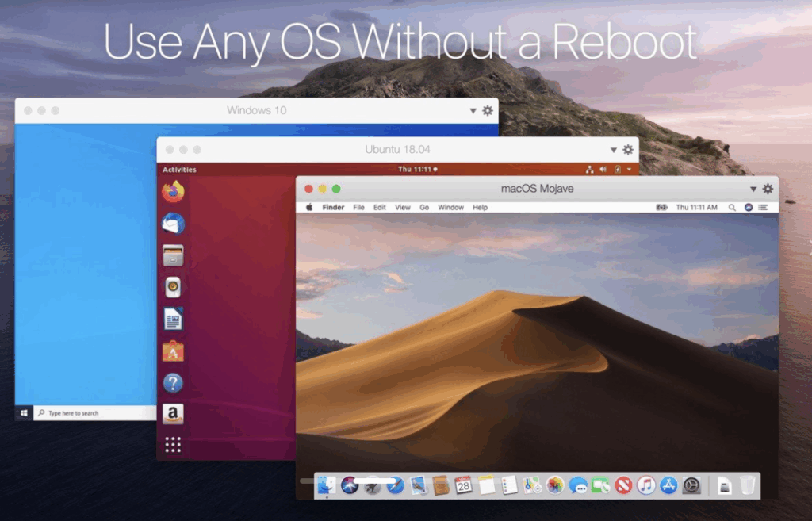Expand the Windows 10 window dropdown arrow

tap(473, 111)
